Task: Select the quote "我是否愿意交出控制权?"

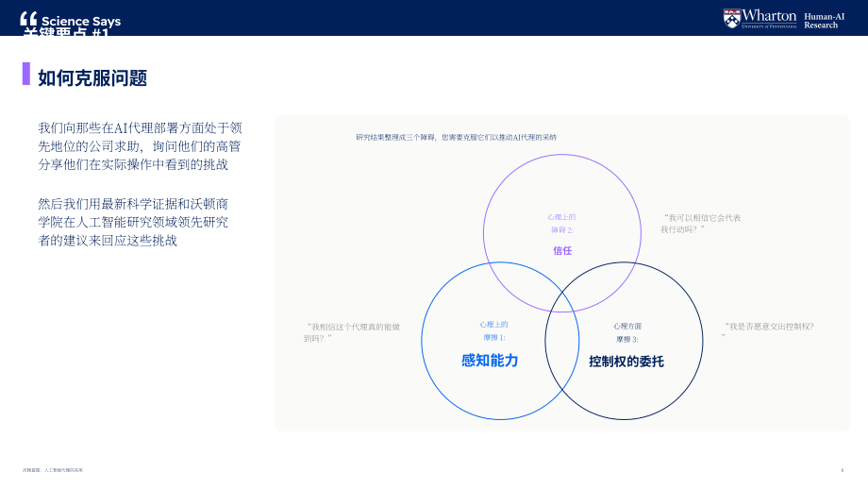Action: tap(767, 330)
